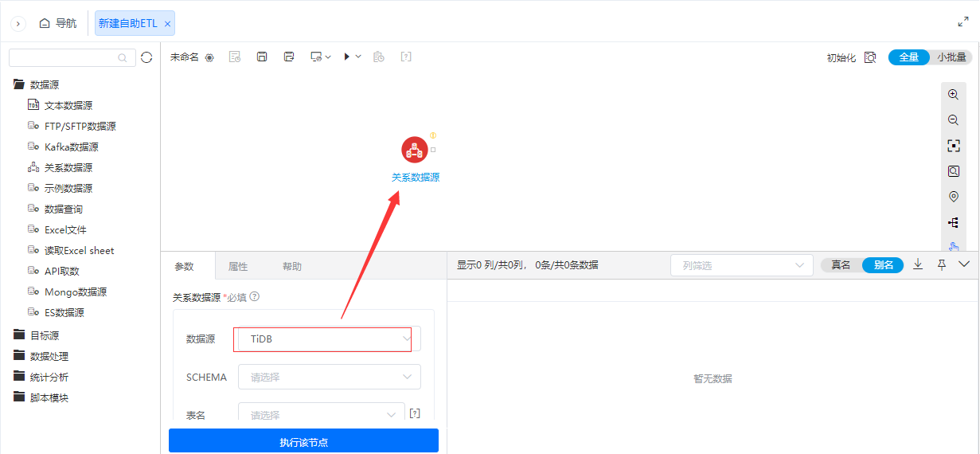Select 关系数据源 in the tree
The image size is (980, 454).
pos(60,167)
